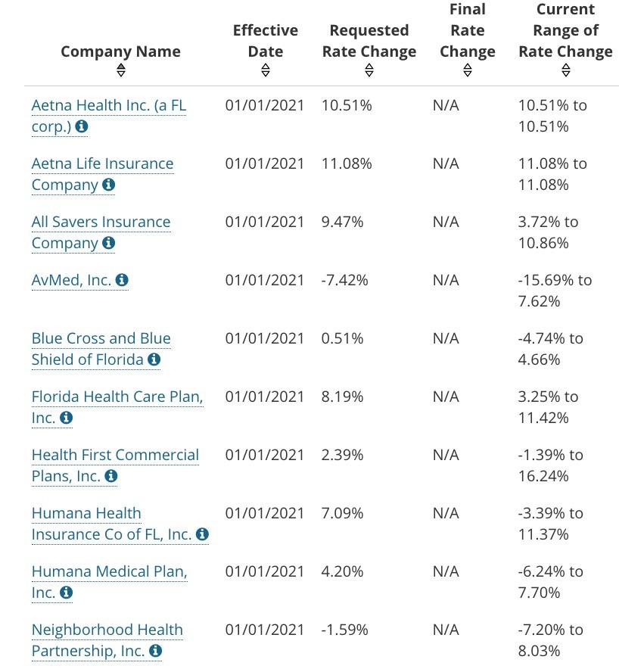
Task: Click info icon beside Aetna Life Insurance Company
Action: tap(109, 185)
